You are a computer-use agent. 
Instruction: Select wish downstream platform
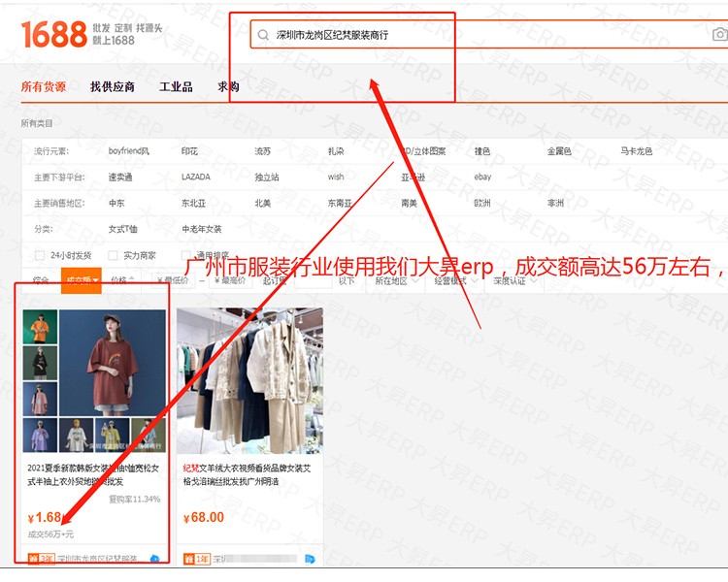336,177
